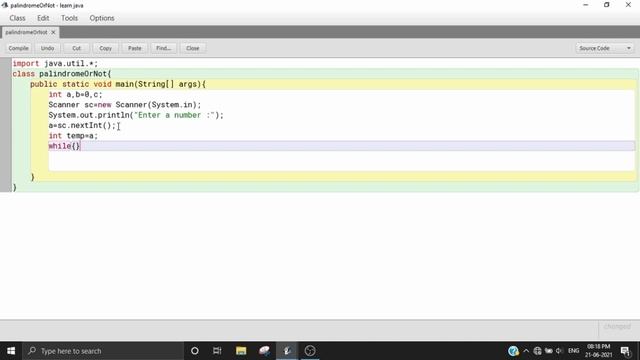Click the help icon in system tray

(x=513, y=351)
